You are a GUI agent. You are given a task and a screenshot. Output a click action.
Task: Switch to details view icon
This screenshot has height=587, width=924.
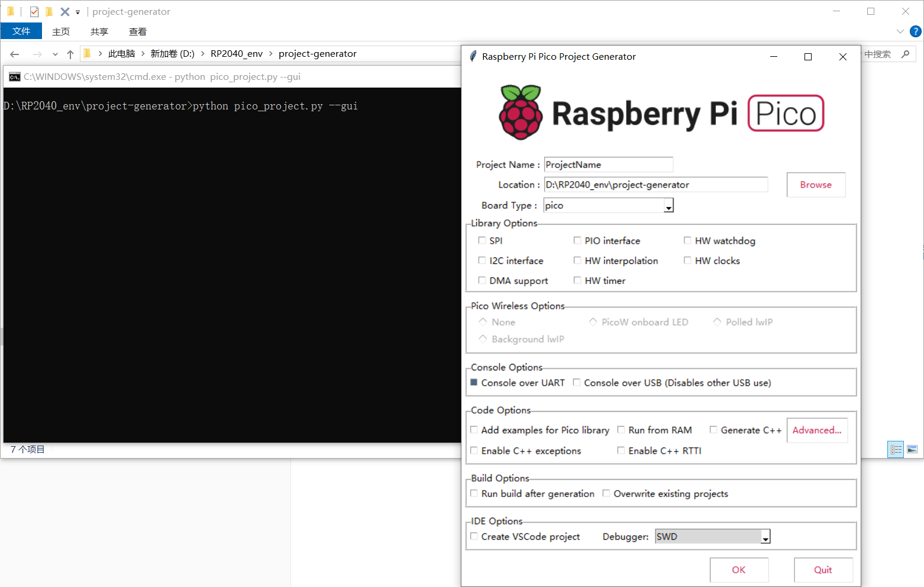click(896, 450)
